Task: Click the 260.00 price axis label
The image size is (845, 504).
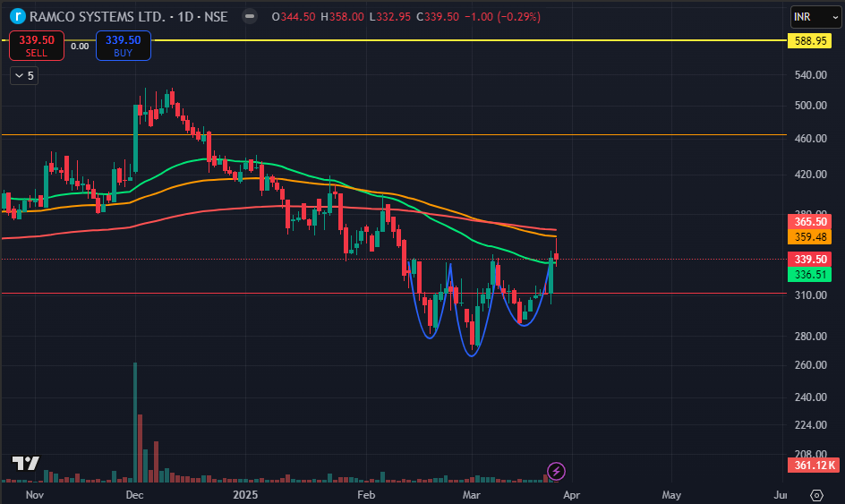Action: point(810,365)
